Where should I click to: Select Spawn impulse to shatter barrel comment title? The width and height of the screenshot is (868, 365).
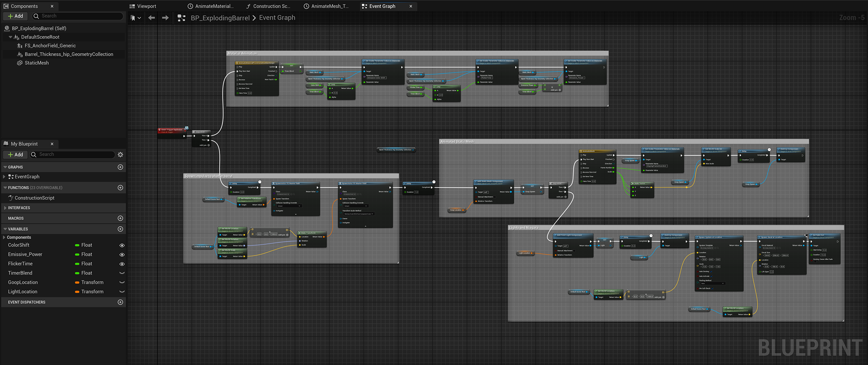click(208, 176)
